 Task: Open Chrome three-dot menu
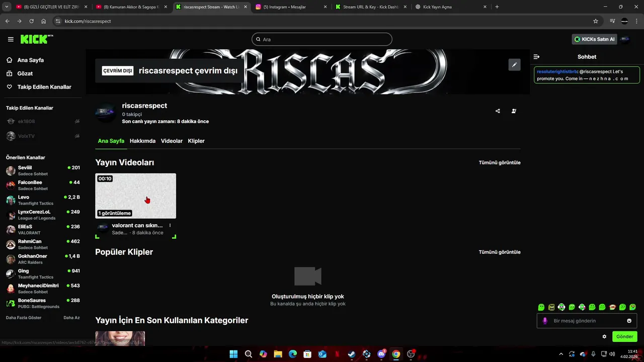637,21
